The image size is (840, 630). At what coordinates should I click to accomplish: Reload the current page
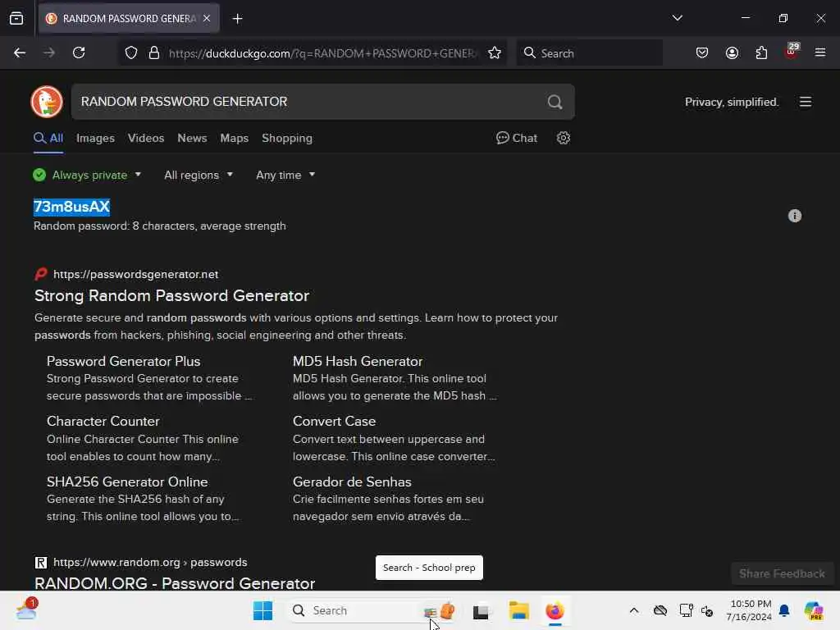tap(79, 52)
